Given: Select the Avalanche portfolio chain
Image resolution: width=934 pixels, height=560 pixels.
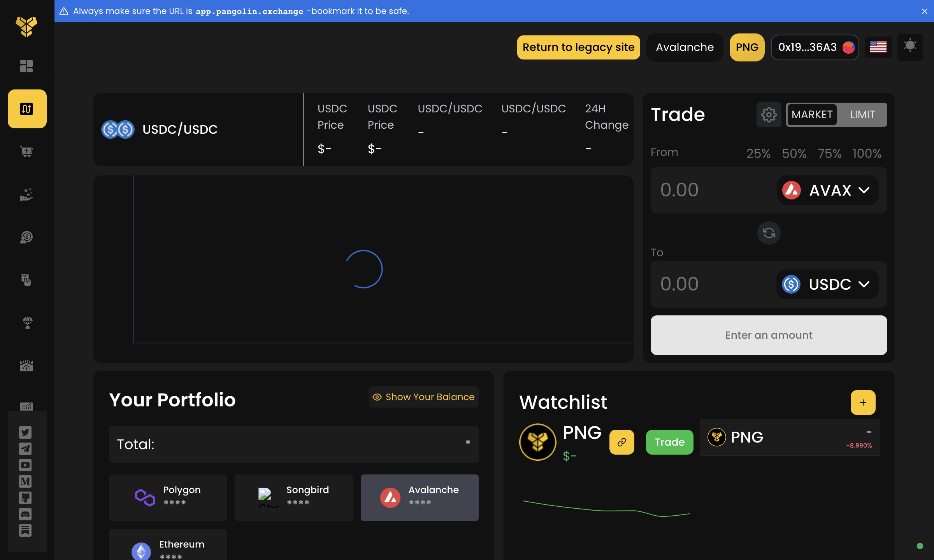Looking at the screenshot, I should point(420,498).
